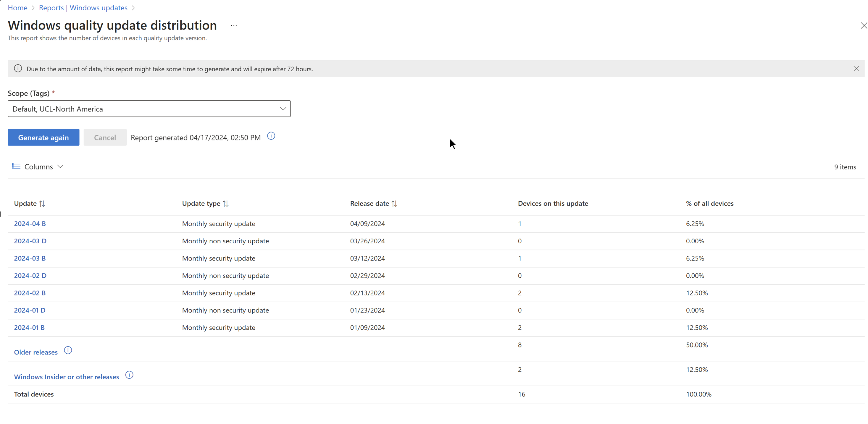
Task: Sort by the Update type column arrows
Action: [226, 203]
